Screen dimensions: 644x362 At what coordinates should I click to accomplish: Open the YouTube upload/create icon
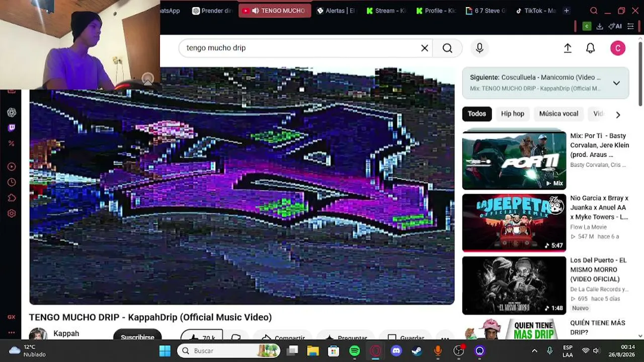568,48
